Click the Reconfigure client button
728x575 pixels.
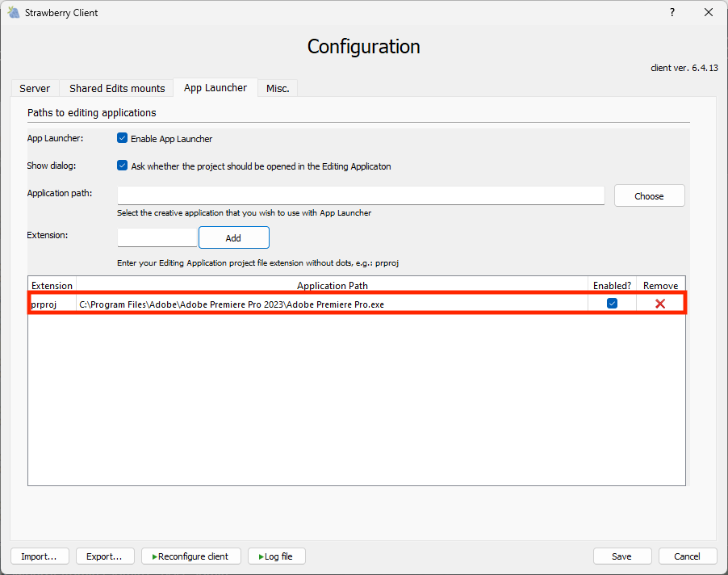click(190, 556)
